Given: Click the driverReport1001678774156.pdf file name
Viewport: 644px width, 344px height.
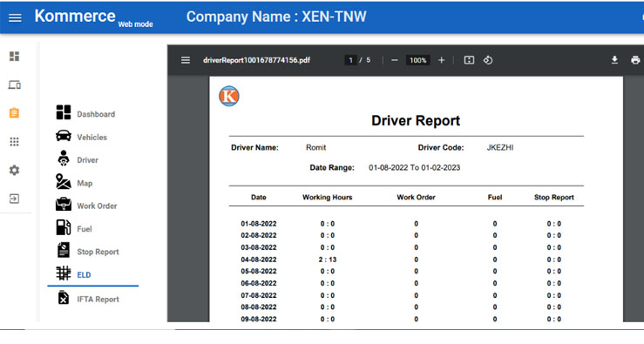Looking at the screenshot, I should point(256,60).
